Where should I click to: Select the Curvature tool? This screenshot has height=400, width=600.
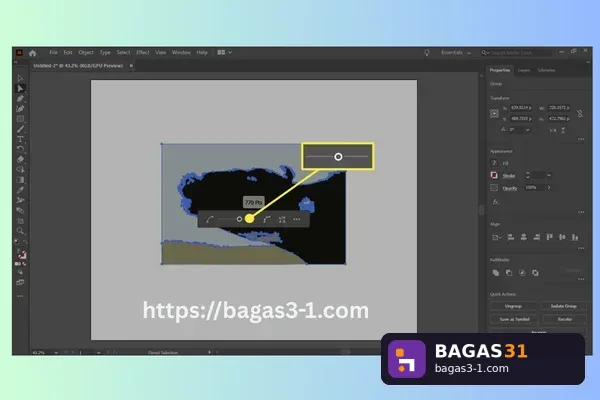point(20,109)
